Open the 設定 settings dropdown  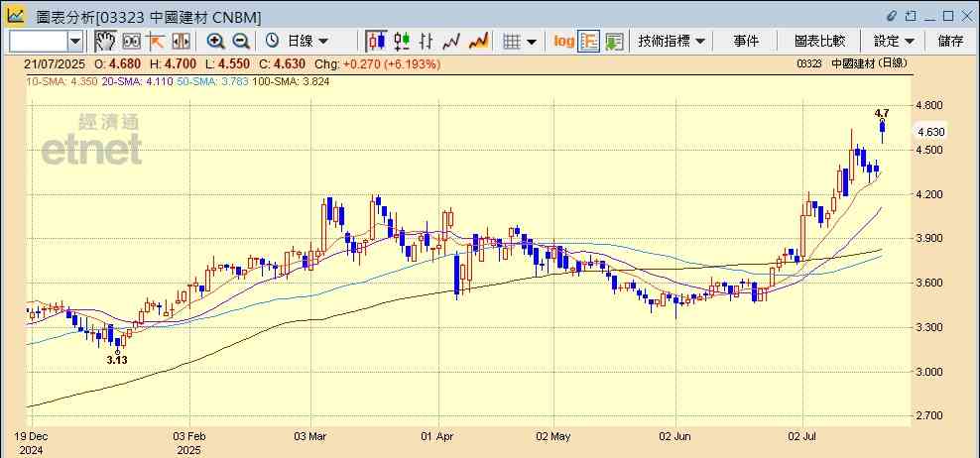pyautogui.click(x=894, y=42)
